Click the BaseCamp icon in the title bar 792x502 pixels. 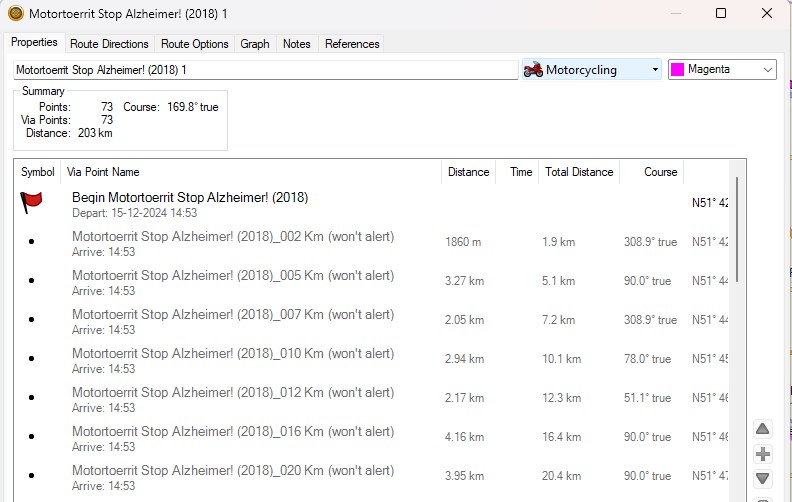pos(15,14)
